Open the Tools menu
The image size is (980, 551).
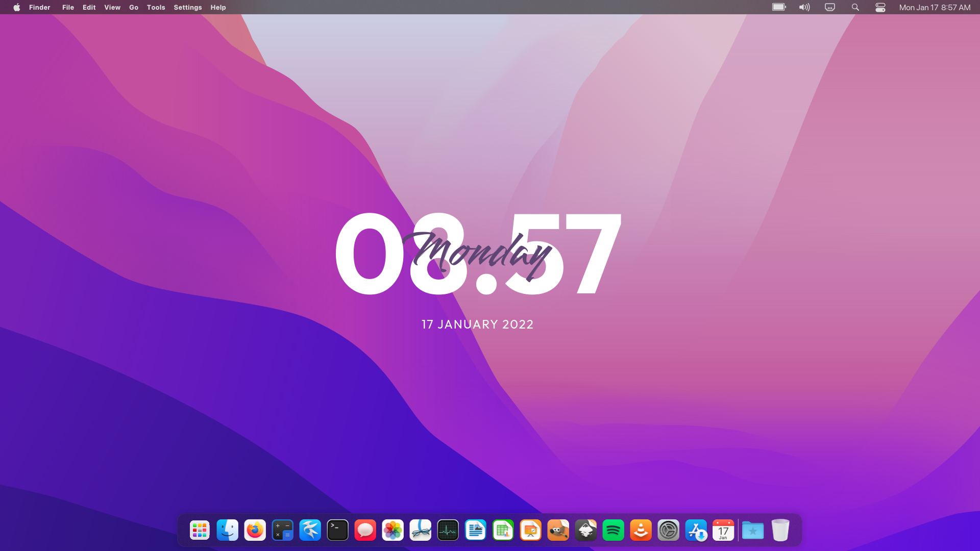pos(156,7)
